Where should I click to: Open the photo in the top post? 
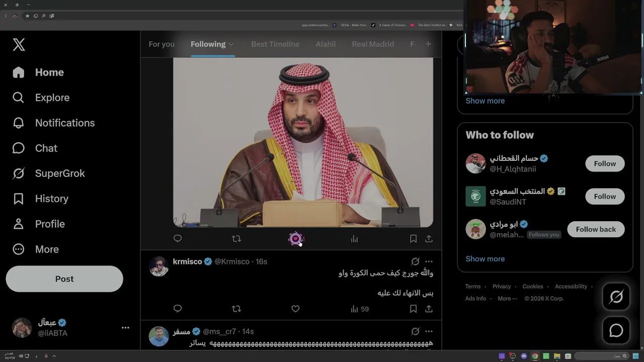click(303, 142)
